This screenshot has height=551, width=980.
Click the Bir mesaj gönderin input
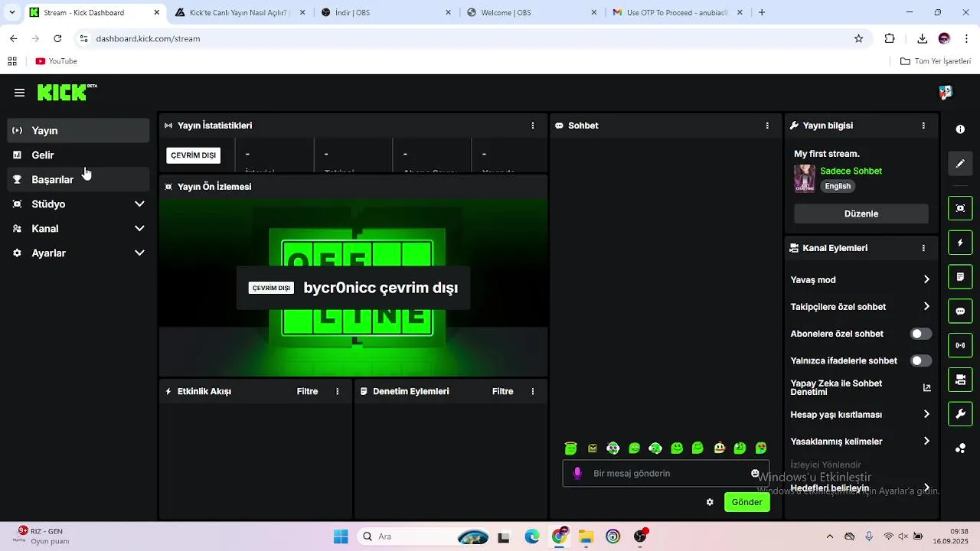pyautogui.click(x=666, y=473)
